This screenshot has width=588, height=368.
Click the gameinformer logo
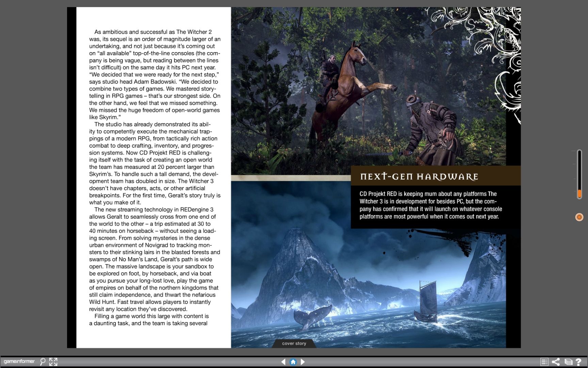(19, 362)
